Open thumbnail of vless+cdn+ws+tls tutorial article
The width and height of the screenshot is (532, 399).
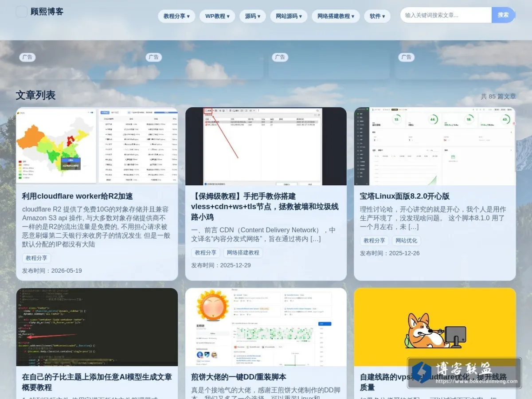pyautogui.click(x=266, y=146)
